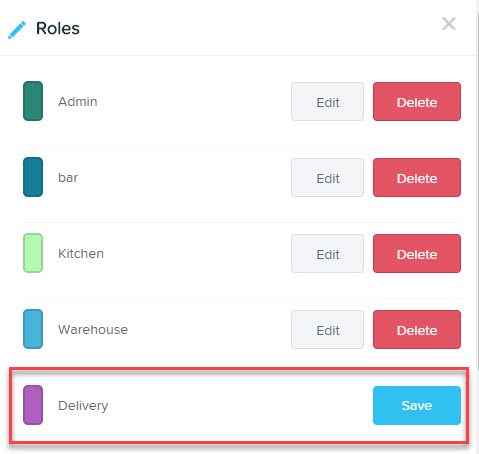The height and width of the screenshot is (454, 479).
Task: Edit the Kitchen role
Action: pyautogui.click(x=327, y=254)
